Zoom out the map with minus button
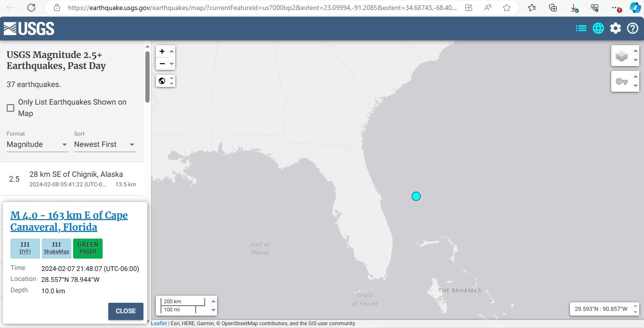Screen dimensions: 644x328 pos(162,64)
